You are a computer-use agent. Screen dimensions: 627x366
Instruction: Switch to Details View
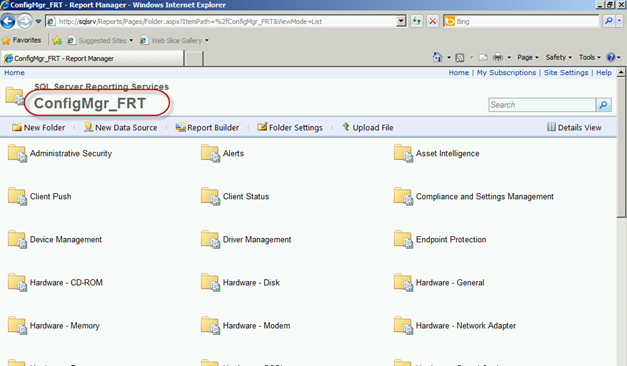[574, 128]
